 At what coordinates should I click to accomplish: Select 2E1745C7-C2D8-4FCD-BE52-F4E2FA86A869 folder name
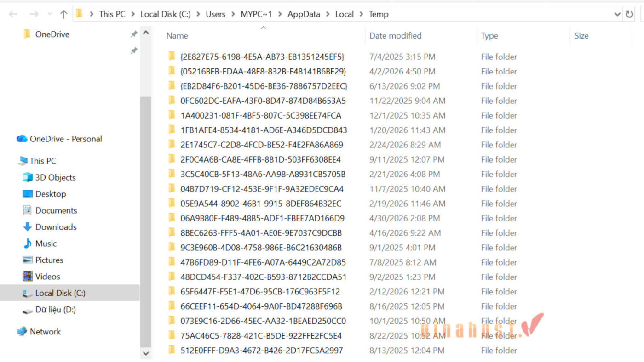coord(262,145)
